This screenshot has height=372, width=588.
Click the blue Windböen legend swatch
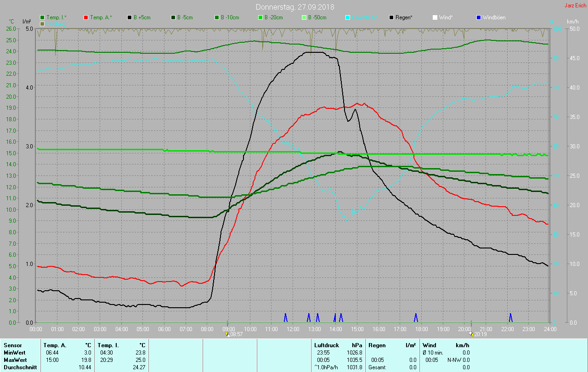coord(479,17)
